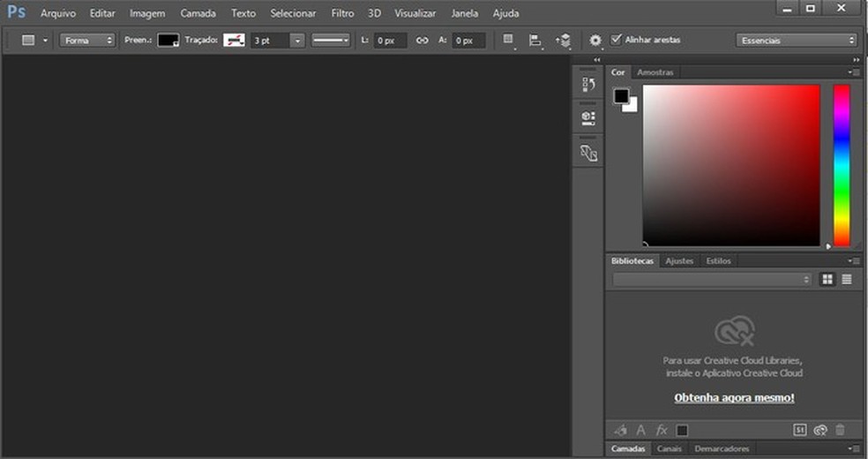Open the History panel icon in the dock
Screen dimensions: 868x459
click(588, 85)
